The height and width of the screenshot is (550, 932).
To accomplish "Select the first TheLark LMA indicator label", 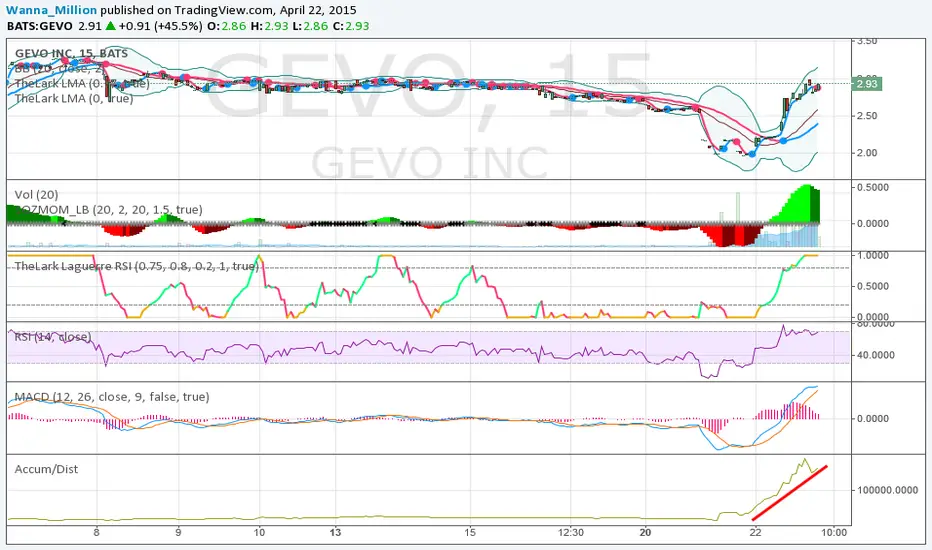I will (x=81, y=83).
